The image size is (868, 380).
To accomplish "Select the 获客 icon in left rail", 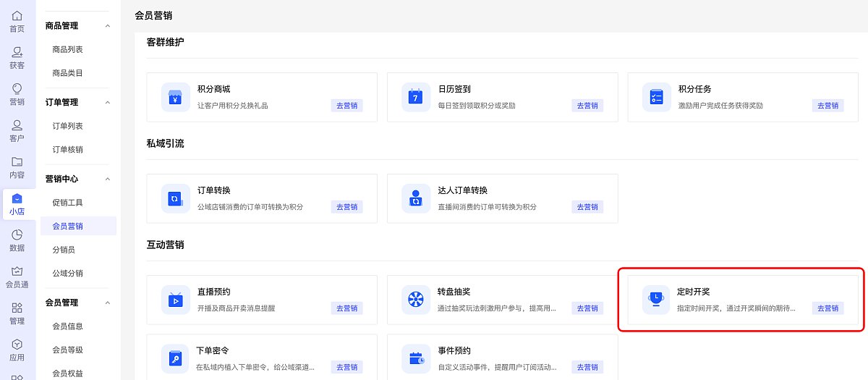I will [x=17, y=52].
